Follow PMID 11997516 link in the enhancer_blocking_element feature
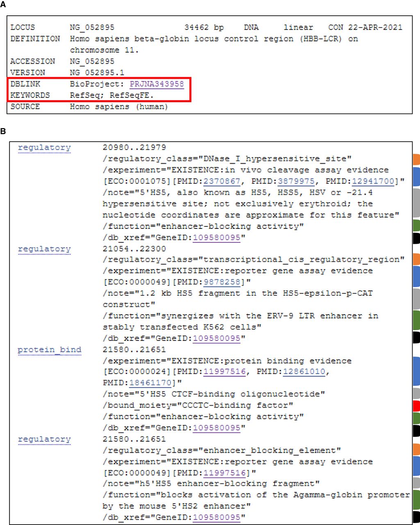Screen dimensions: 420x525 (225, 473)
